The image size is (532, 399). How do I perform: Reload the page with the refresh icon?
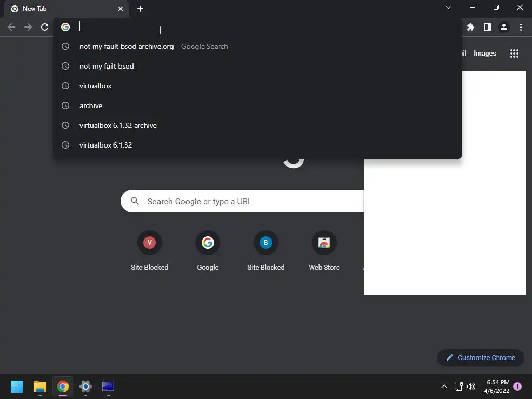[x=45, y=27]
